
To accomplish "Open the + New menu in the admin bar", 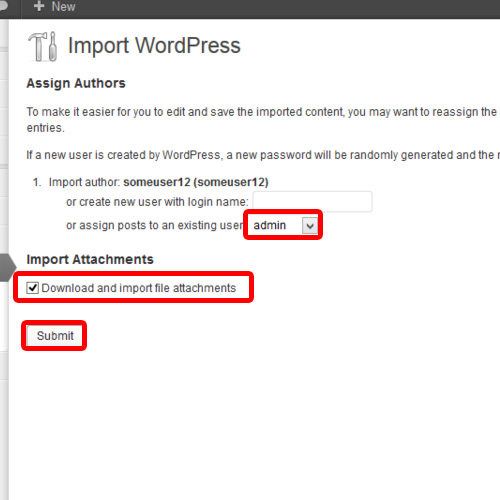I will [x=55, y=7].
